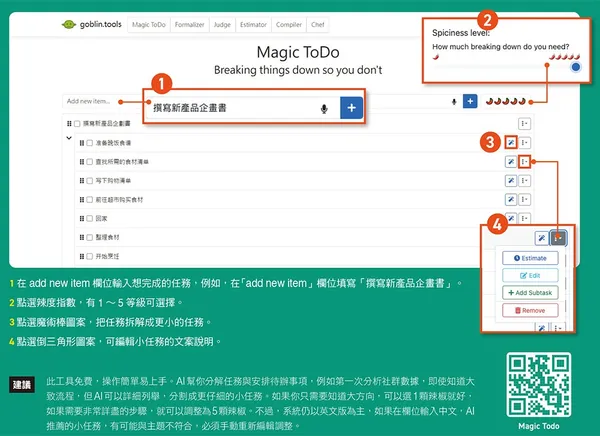Open the options dropdown for 回家
This screenshot has height=436, width=600.
pyautogui.click(x=524, y=218)
